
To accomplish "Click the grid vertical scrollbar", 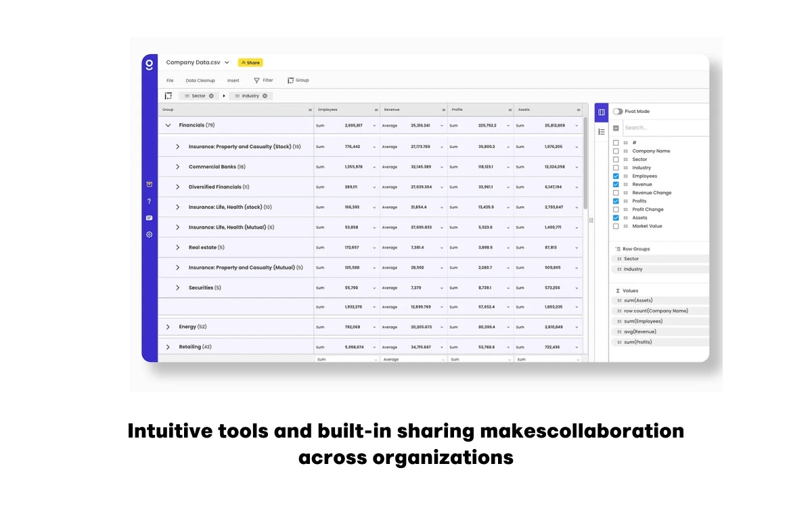I will (x=586, y=162).
